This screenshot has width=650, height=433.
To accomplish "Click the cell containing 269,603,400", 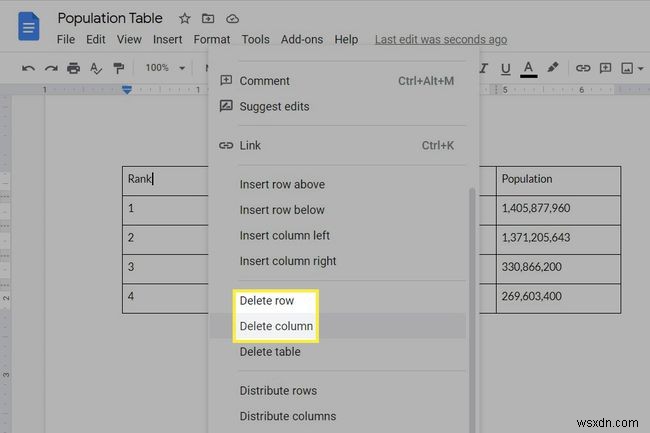I will (558, 298).
